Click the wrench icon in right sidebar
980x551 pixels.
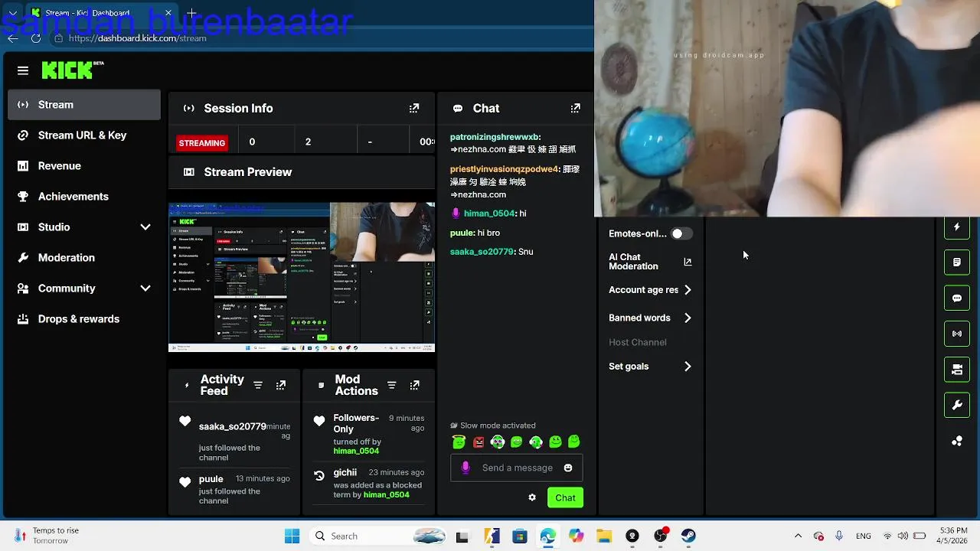pos(957,405)
